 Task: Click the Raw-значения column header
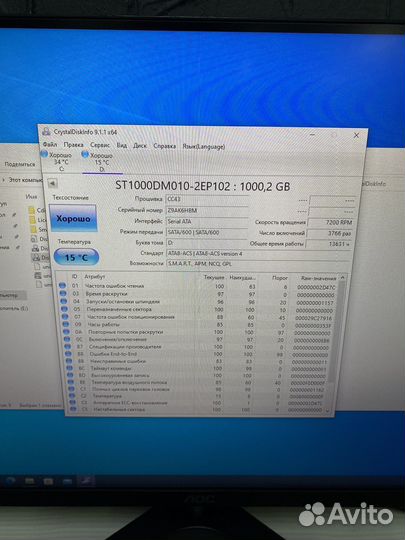(319, 278)
